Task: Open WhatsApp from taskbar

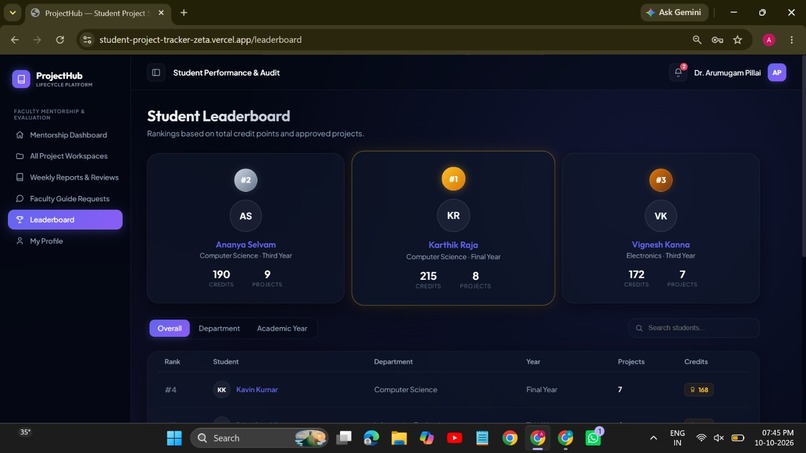Action: click(x=593, y=438)
